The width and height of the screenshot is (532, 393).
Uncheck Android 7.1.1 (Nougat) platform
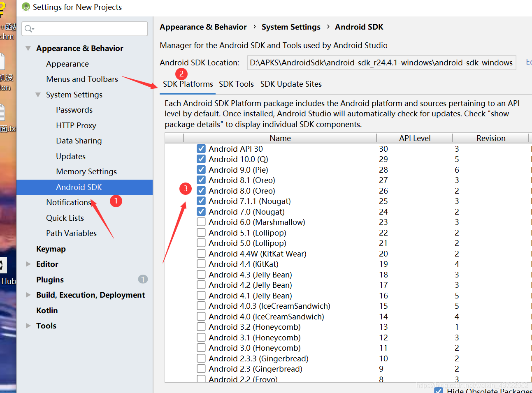coord(201,201)
